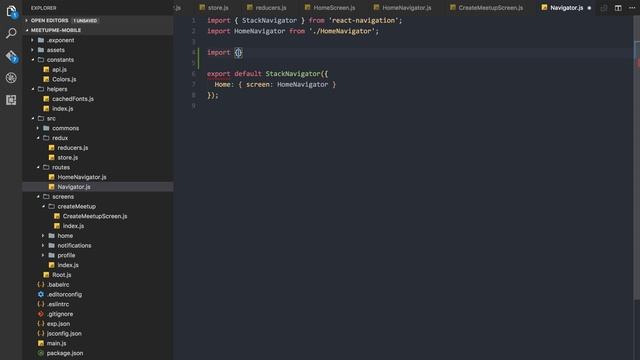Select the Navigator.js editor tab
This screenshot has width=640, height=360.
(562, 8)
